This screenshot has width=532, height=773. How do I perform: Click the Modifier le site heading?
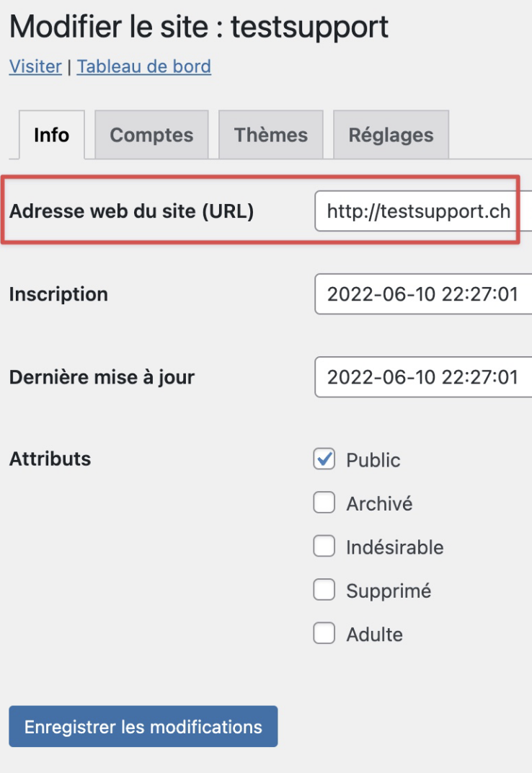(199, 27)
